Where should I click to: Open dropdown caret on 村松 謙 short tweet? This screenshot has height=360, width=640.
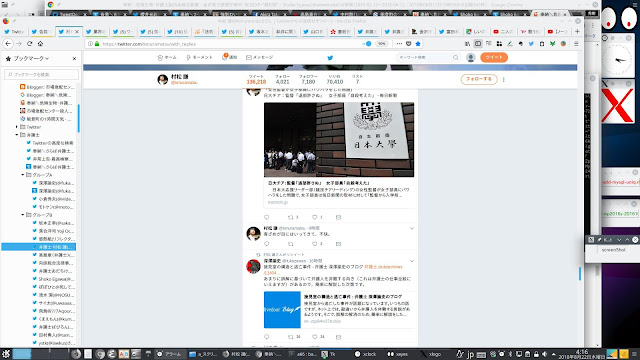(x=412, y=228)
